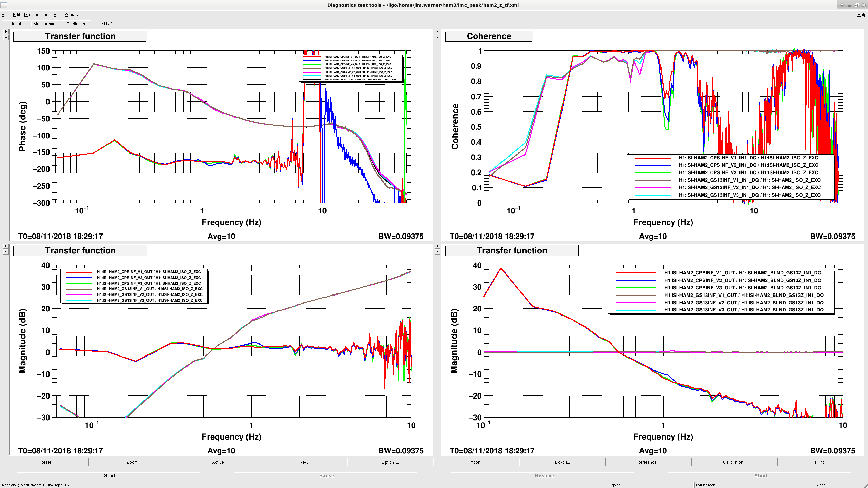Switch to the Excitation tab
This screenshot has height=488, width=868.
(x=76, y=24)
